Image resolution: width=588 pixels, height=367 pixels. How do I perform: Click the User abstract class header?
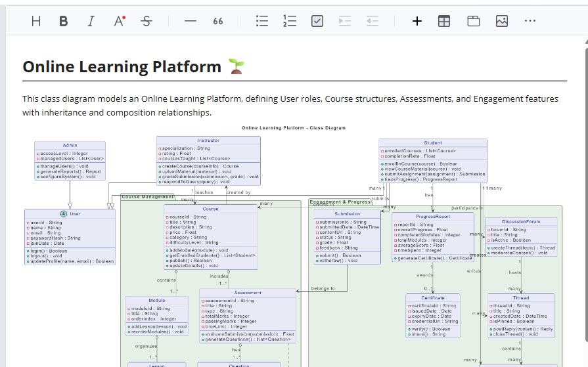pyautogui.click(x=70, y=213)
